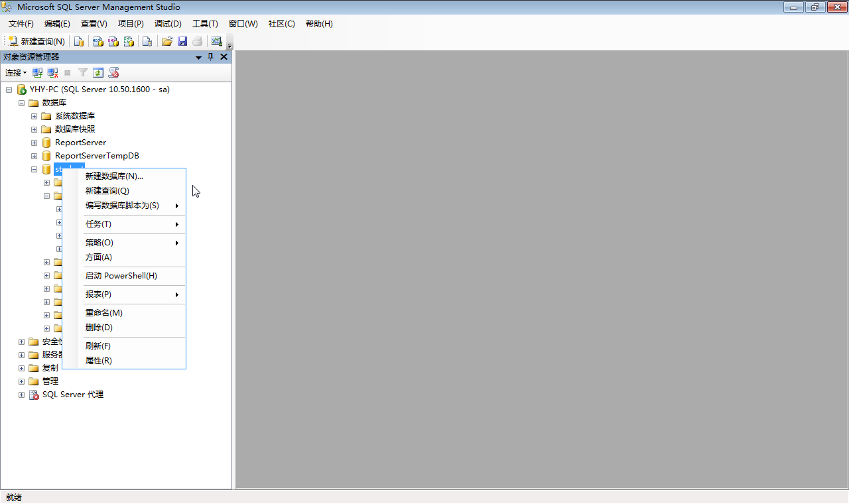Click the green Refresh icon in Object Explorer
This screenshot has width=849, height=504.
[98, 73]
